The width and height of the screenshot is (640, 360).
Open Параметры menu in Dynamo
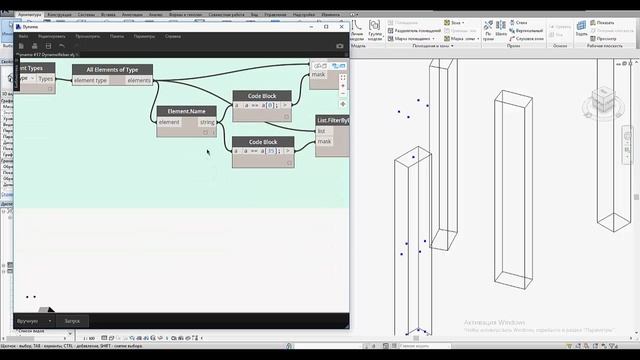coord(144,36)
